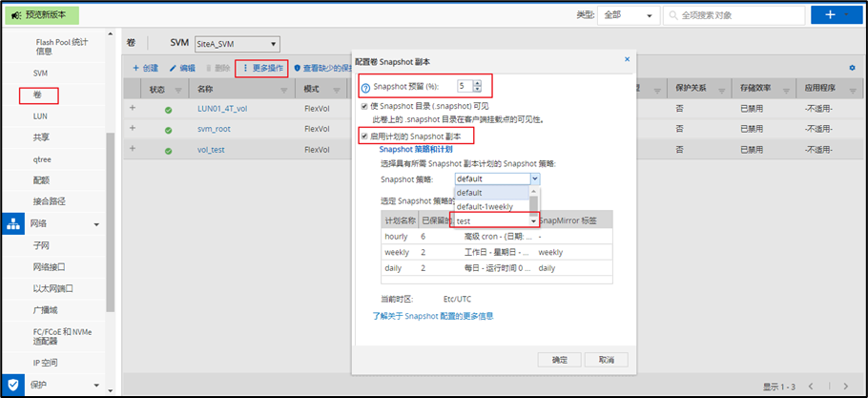Open the 更多操作 menu
The width and height of the screenshot is (868, 398).
pyautogui.click(x=261, y=69)
